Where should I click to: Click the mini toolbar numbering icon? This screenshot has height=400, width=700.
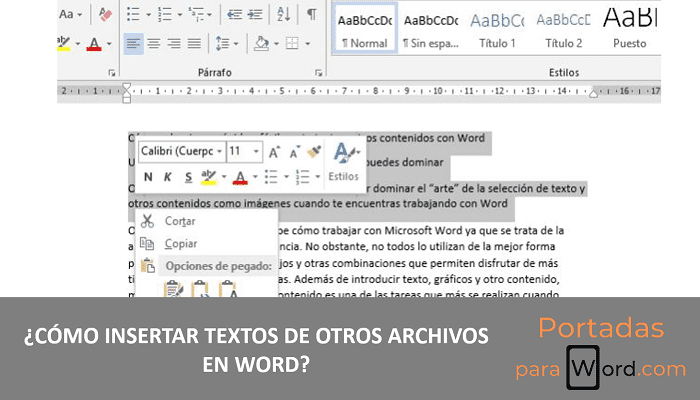click(303, 177)
